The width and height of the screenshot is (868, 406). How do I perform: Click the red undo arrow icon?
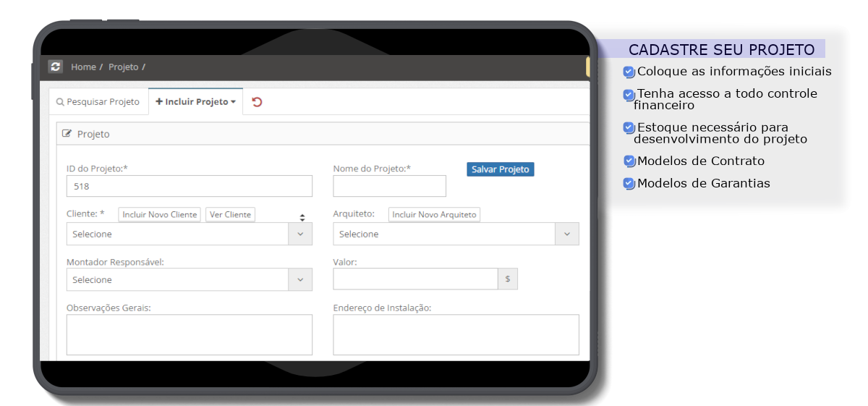point(257,102)
